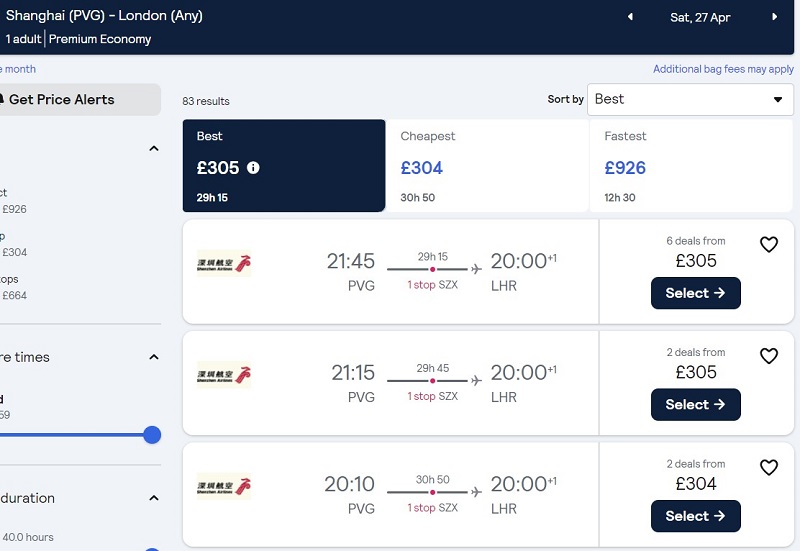The width and height of the screenshot is (800, 551).
Task: Collapse the stops filter section chevron
Action: 154,148
